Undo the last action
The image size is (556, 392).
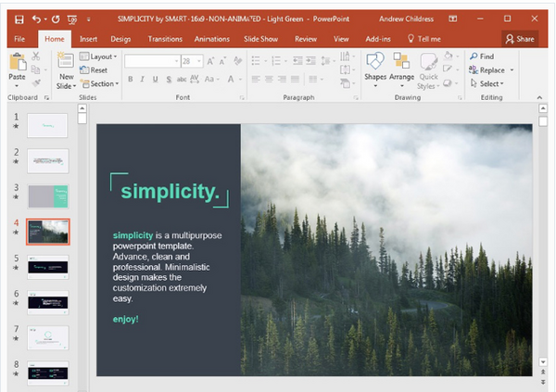pos(36,19)
